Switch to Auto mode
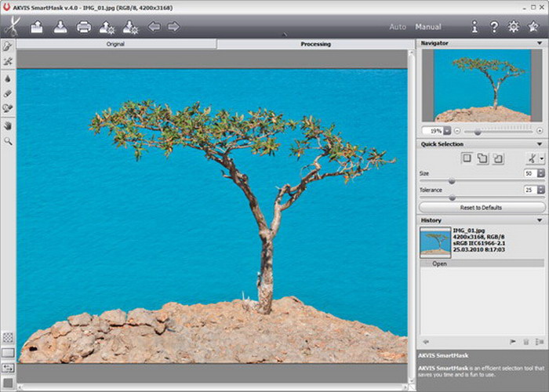The image size is (549, 392). (x=398, y=27)
